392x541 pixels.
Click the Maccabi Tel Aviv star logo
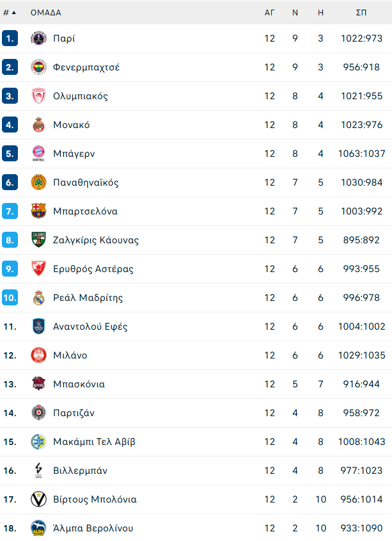(x=38, y=442)
